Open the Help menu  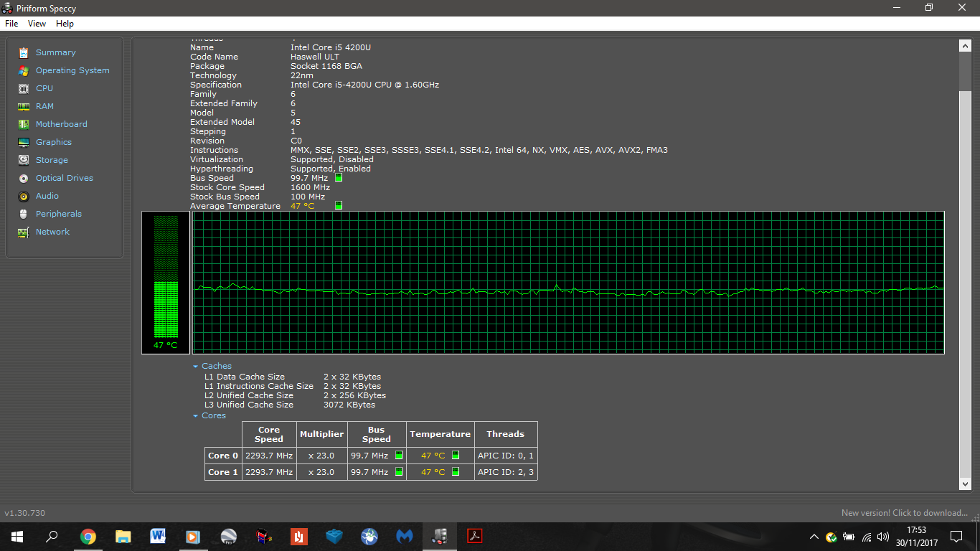pos(65,24)
